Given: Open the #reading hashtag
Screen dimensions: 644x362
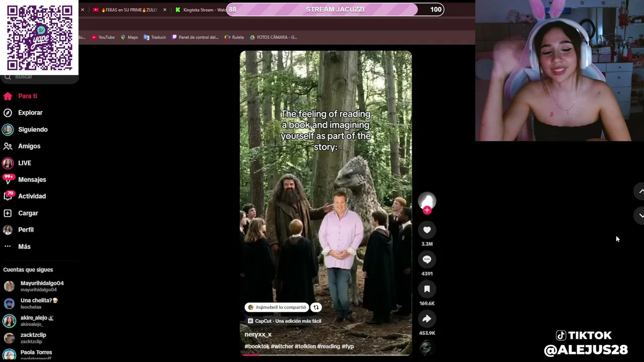Looking at the screenshot, I should [329, 346].
